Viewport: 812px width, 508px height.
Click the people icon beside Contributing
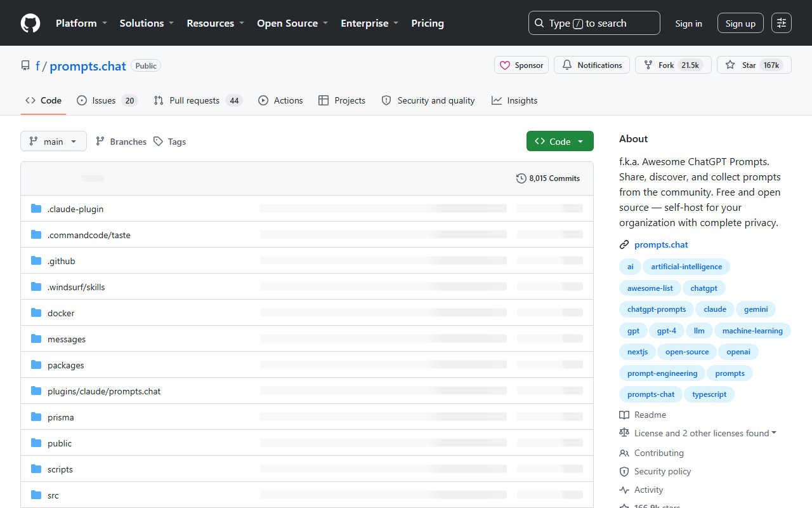624,453
